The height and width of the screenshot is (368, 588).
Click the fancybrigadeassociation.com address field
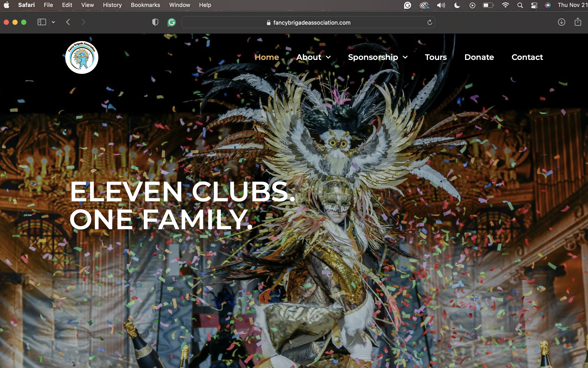[x=308, y=22]
